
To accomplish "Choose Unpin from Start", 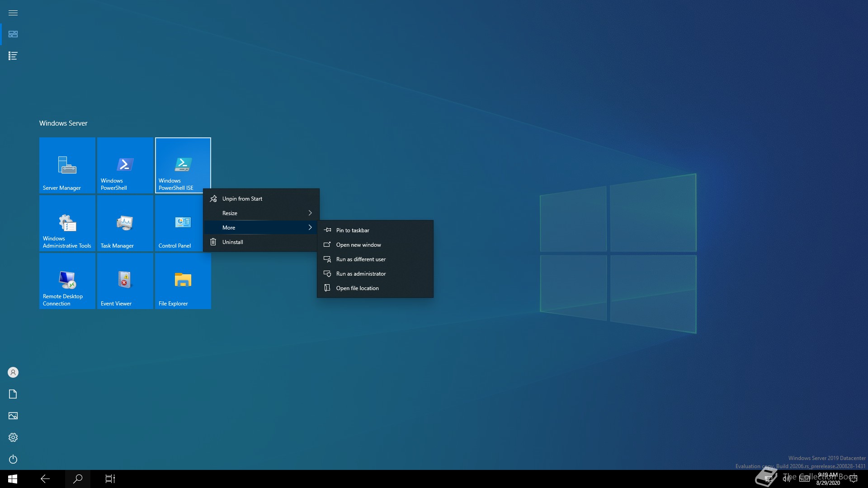I will coord(261,199).
